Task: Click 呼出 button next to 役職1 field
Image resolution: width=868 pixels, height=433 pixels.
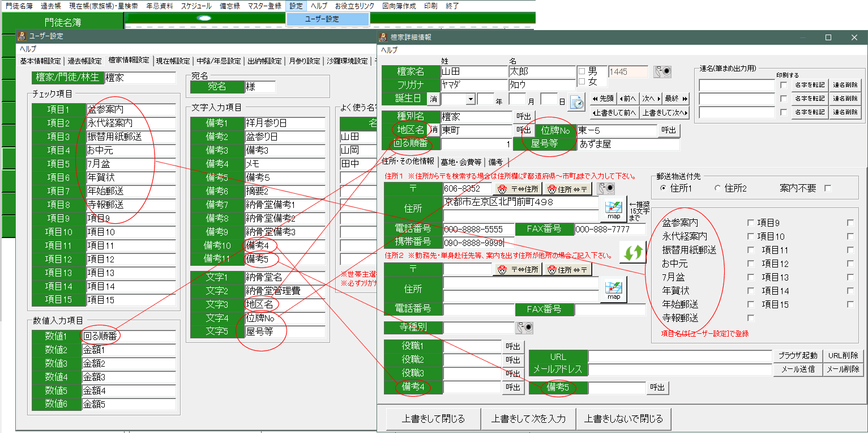Action: 514,346
